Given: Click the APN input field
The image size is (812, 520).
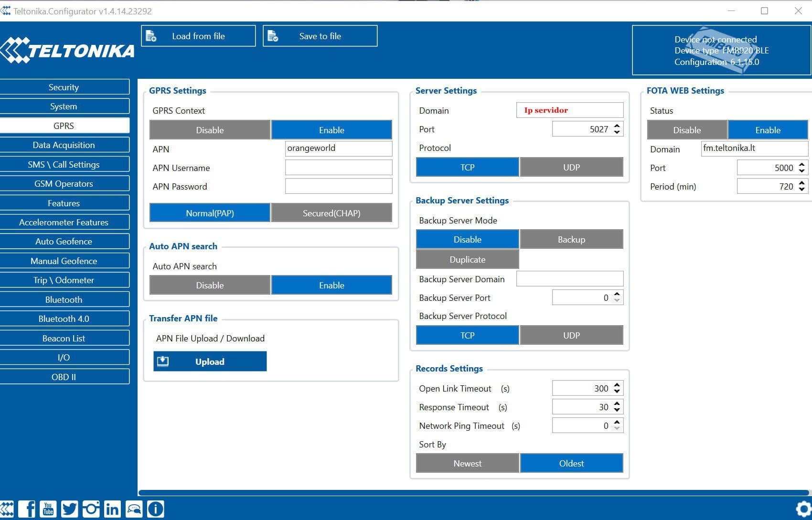Looking at the screenshot, I should [339, 149].
